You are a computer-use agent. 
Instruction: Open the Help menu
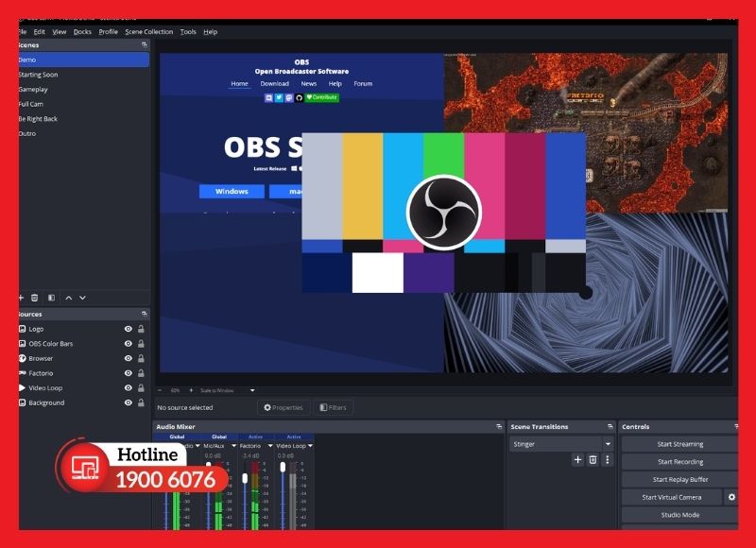pyautogui.click(x=210, y=32)
